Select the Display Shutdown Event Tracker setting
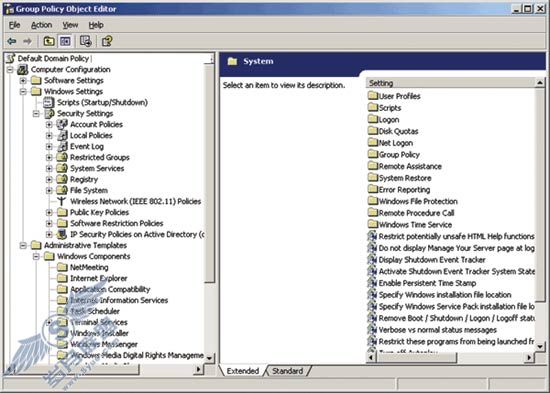 click(431, 260)
